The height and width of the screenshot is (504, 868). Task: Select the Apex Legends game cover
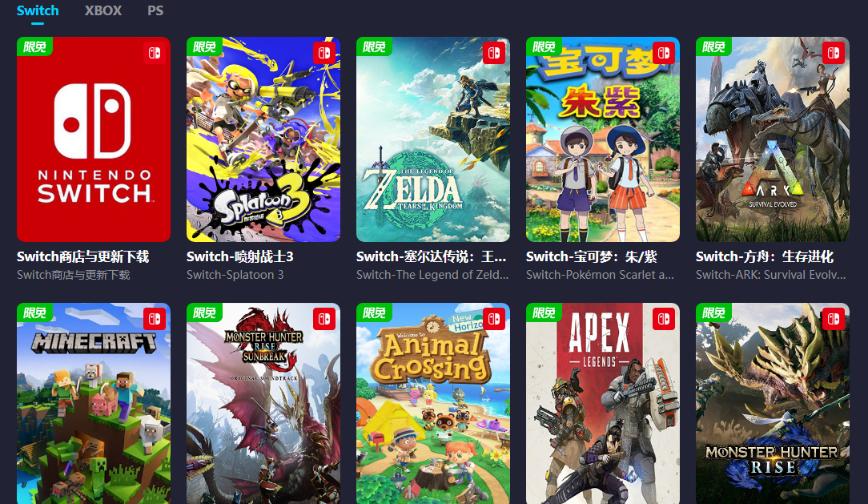pyautogui.click(x=603, y=403)
